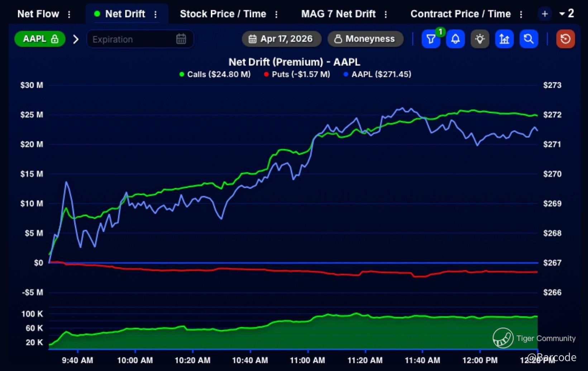Open the expiration calendar picker icon

pos(181,39)
